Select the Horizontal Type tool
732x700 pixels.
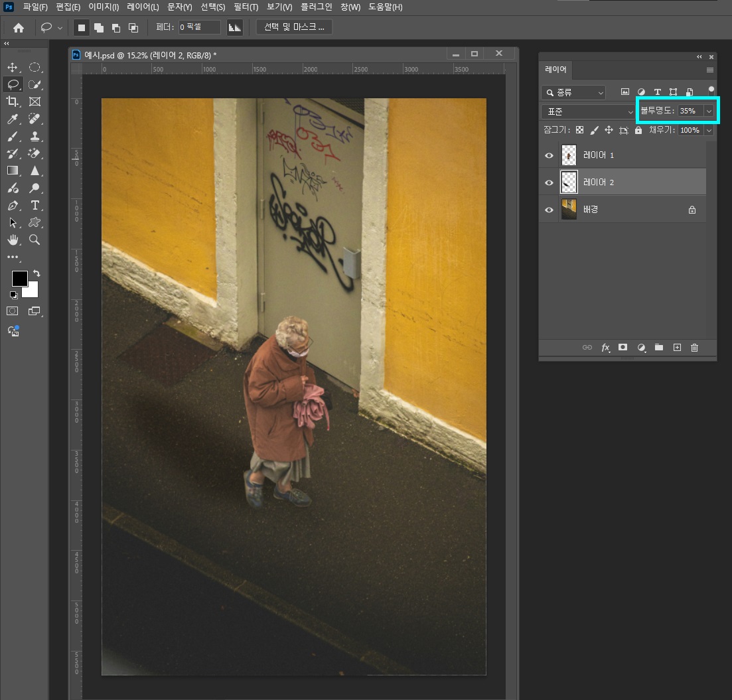35,205
